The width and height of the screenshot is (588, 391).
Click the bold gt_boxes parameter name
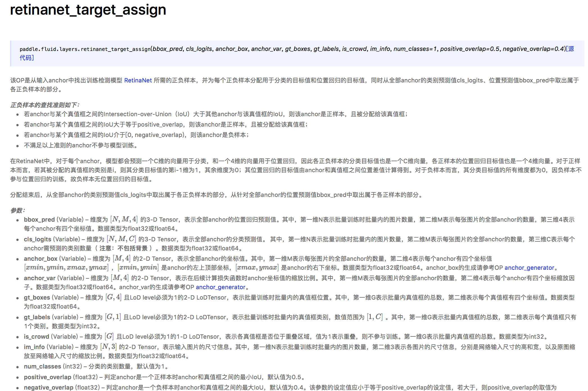tap(37, 298)
